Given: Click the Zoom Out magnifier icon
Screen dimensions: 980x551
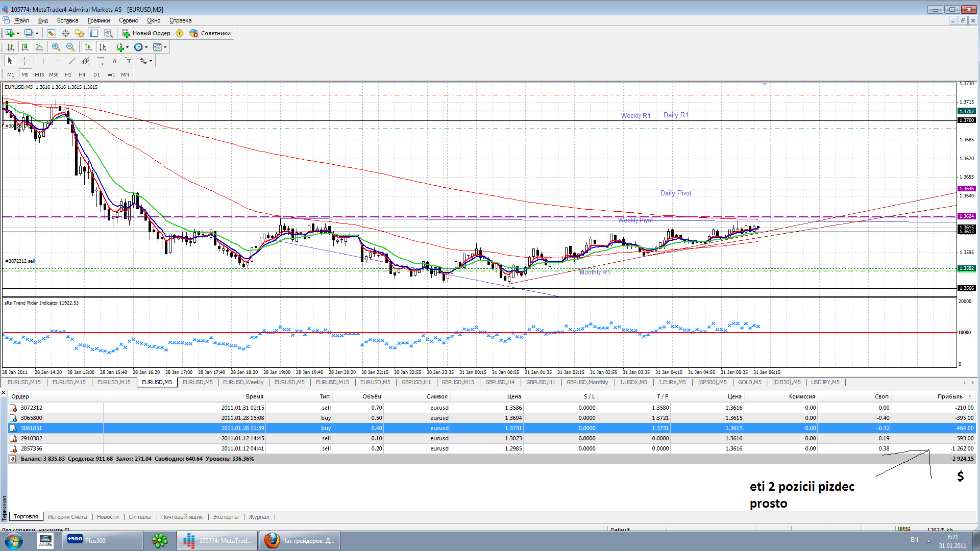Looking at the screenshot, I should click(70, 47).
